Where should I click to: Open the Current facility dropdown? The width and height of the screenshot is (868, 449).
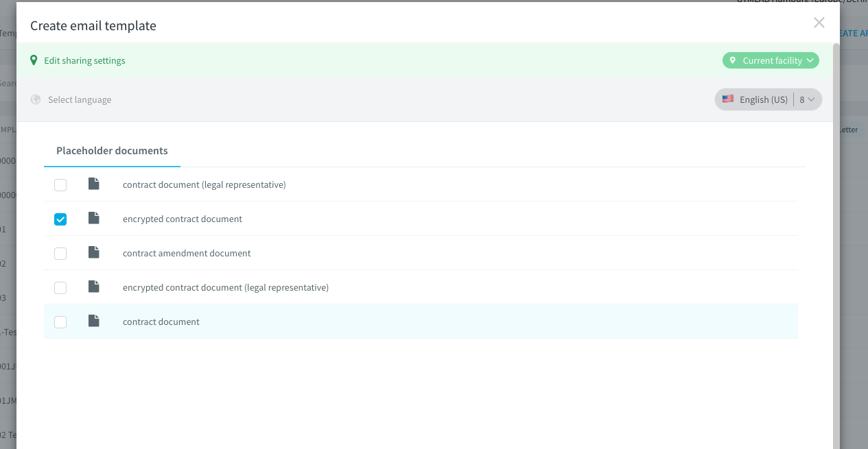point(771,60)
